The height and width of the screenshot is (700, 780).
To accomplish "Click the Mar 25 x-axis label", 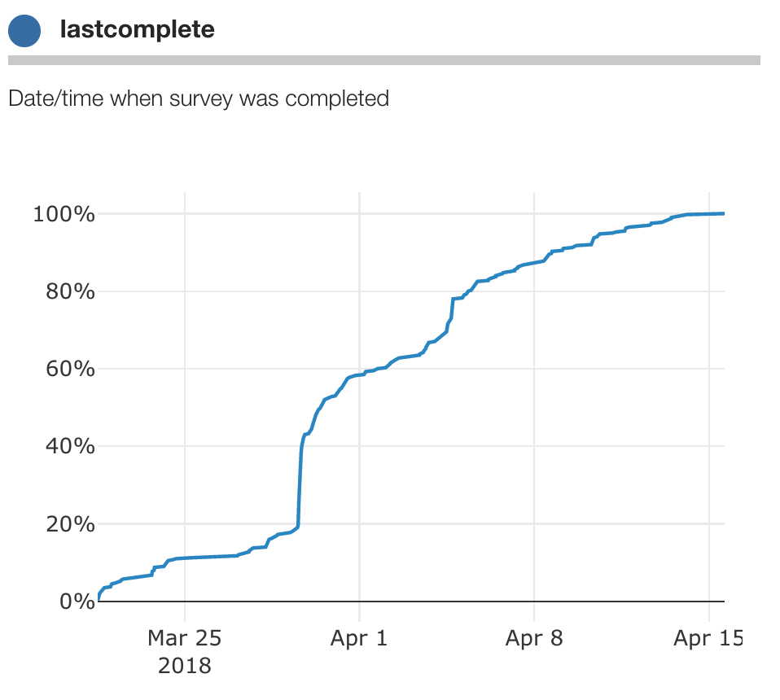I will [x=184, y=638].
